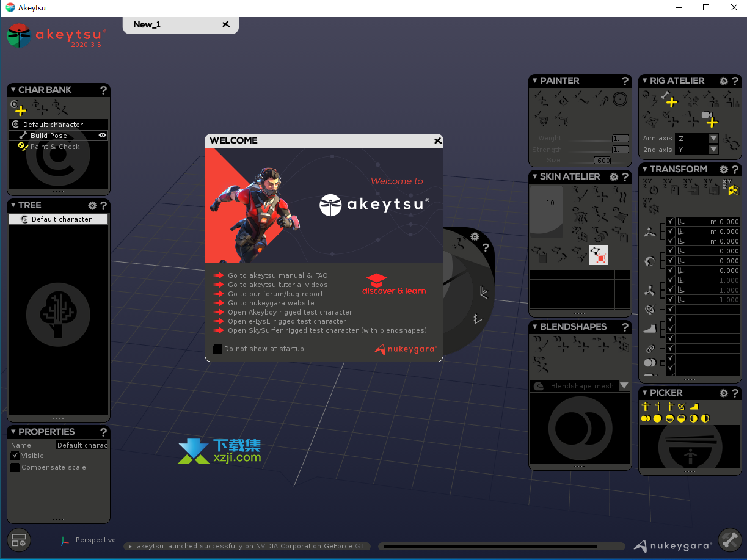
Task: Collapse the TREE panel
Action: 13,205
